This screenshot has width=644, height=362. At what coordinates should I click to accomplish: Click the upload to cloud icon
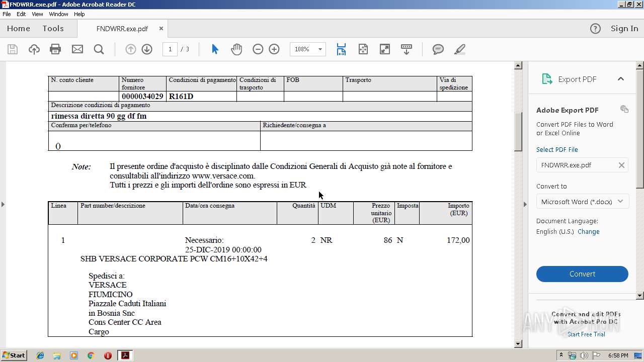[x=34, y=49]
